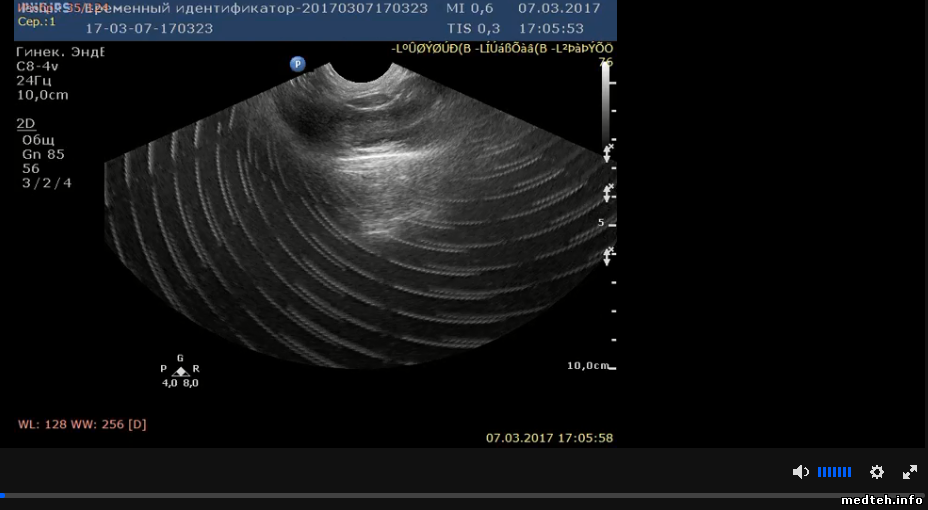Mute the video with the speaker icon
The image size is (928, 510).
pos(800,472)
